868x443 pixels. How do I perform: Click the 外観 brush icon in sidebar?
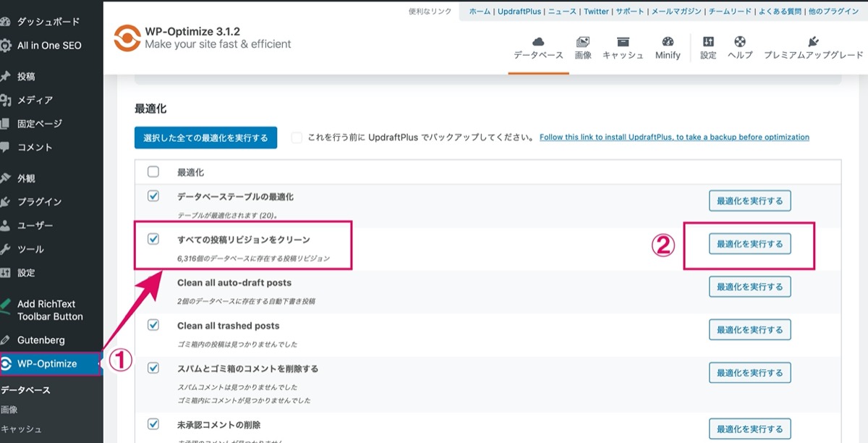coord(6,178)
